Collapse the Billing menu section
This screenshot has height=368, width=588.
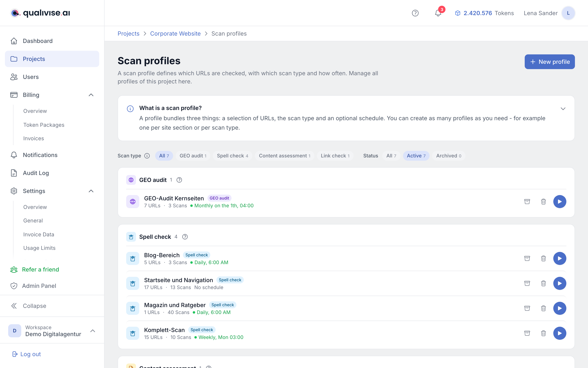[x=91, y=95]
